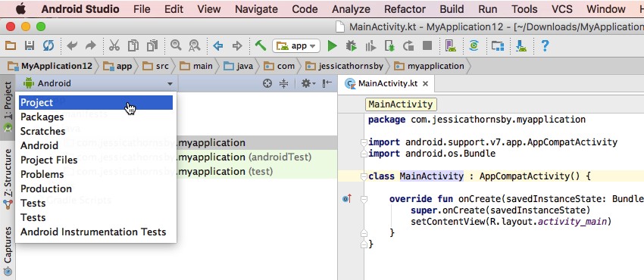Choose Project Files from the list
Image resolution: width=644 pixels, height=280 pixels.
pyautogui.click(x=95, y=160)
